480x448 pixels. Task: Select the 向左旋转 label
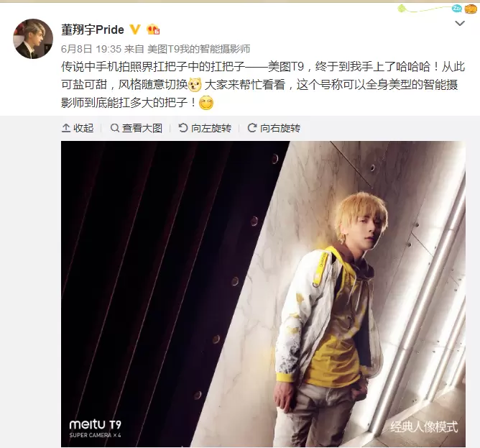(211, 128)
